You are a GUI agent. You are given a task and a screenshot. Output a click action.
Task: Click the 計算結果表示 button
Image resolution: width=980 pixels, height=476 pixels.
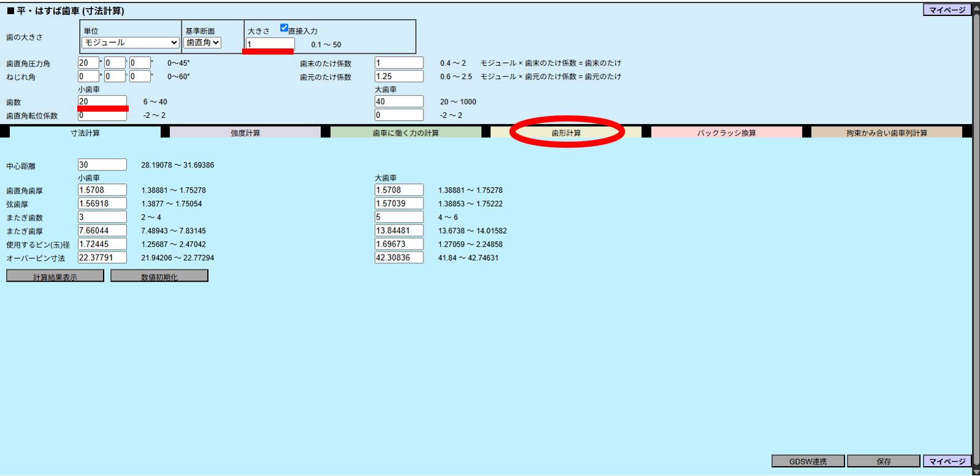click(55, 277)
